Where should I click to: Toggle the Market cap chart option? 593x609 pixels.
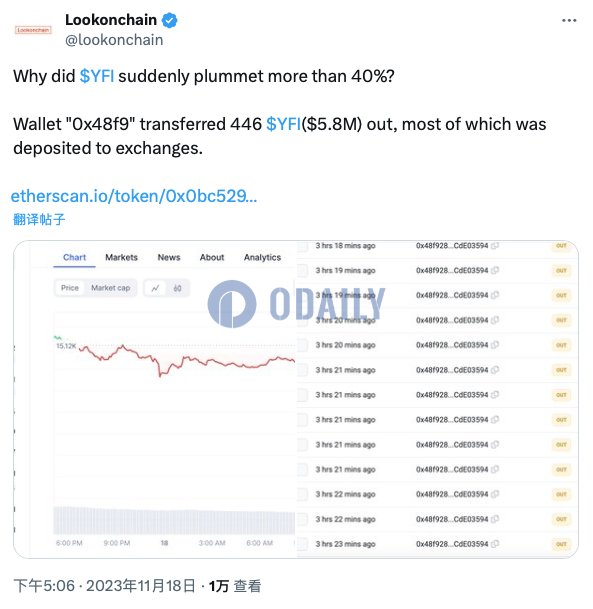pos(110,288)
